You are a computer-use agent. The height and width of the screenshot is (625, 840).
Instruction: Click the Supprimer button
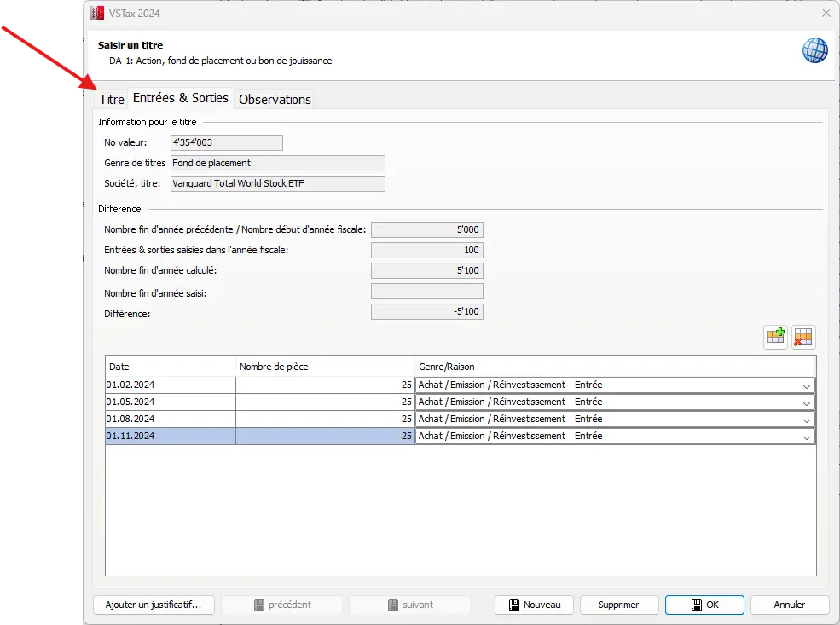click(618, 605)
